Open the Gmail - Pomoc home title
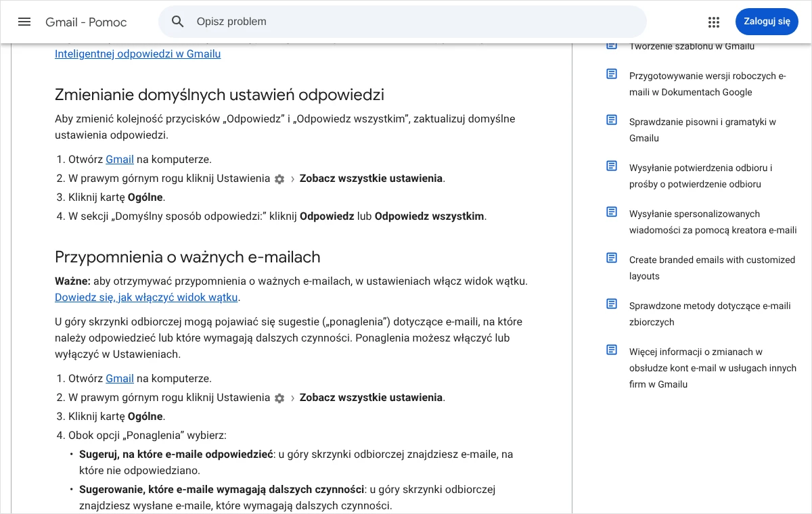The image size is (812, 514). click(86, 22)
